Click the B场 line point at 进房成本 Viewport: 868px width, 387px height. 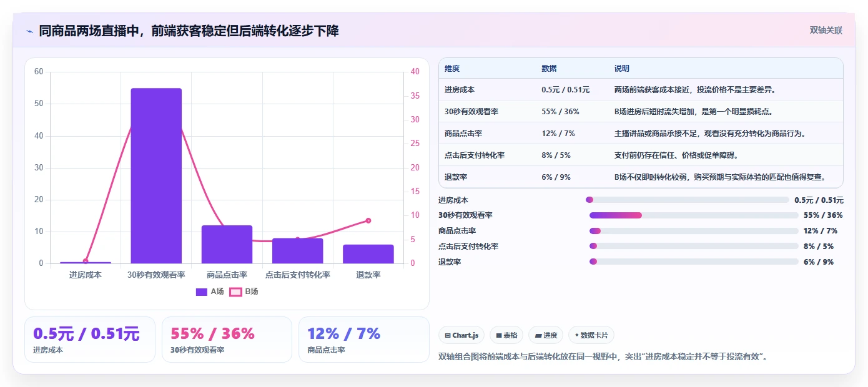pyautogui.click(x=86, y=261)
